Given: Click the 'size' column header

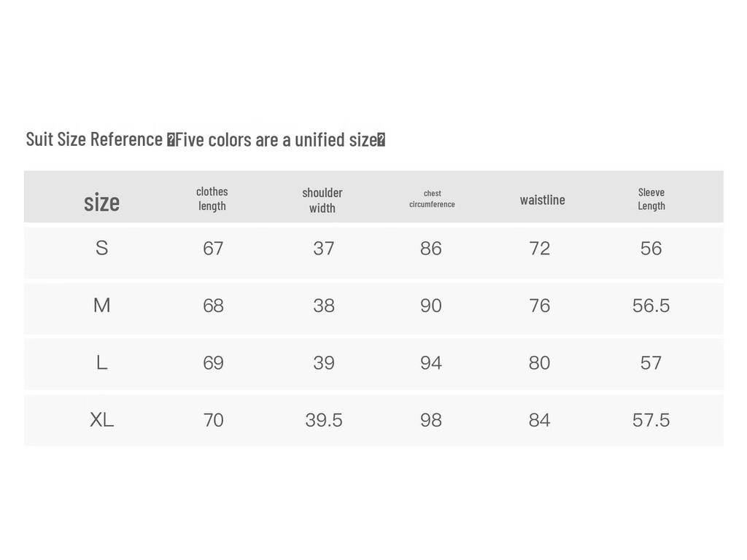Looking at the screenshot, I should pyautogui.click(x=101, y=203).
